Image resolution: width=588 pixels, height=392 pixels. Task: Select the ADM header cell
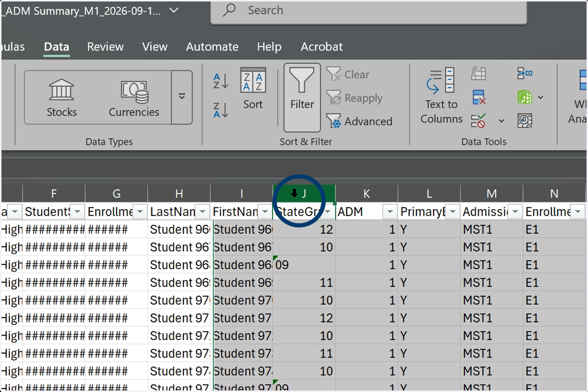pos(367,212)
